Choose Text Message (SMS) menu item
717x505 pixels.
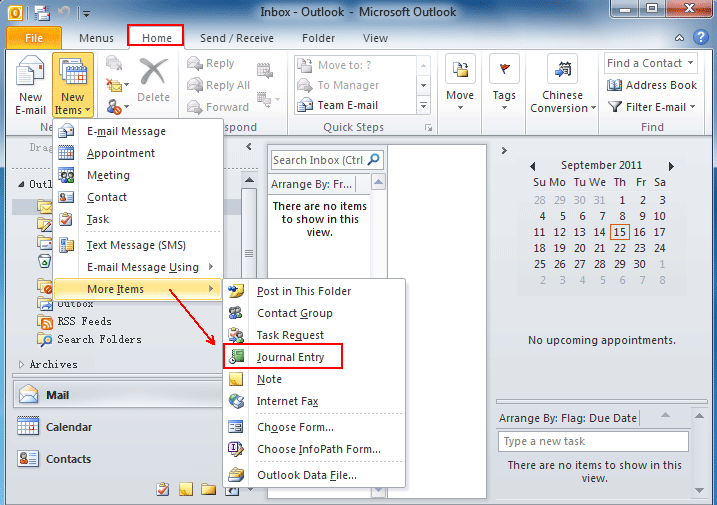(138, 245)
